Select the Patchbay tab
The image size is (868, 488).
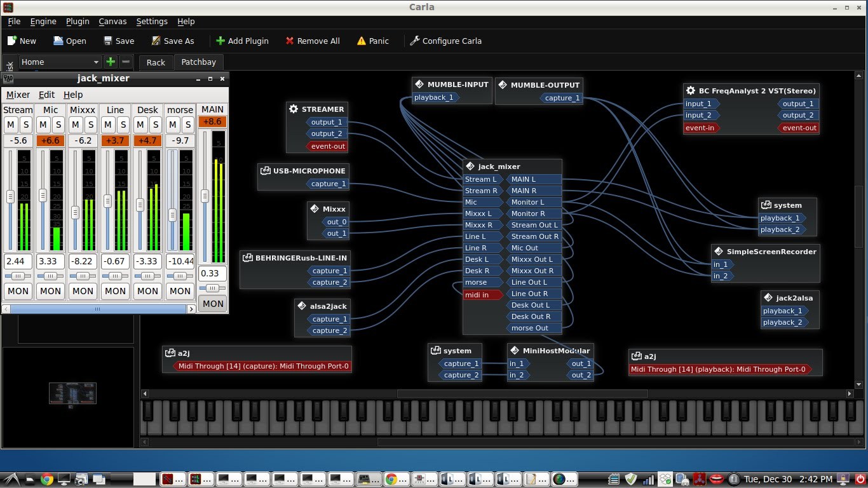(x=199, y=62)
